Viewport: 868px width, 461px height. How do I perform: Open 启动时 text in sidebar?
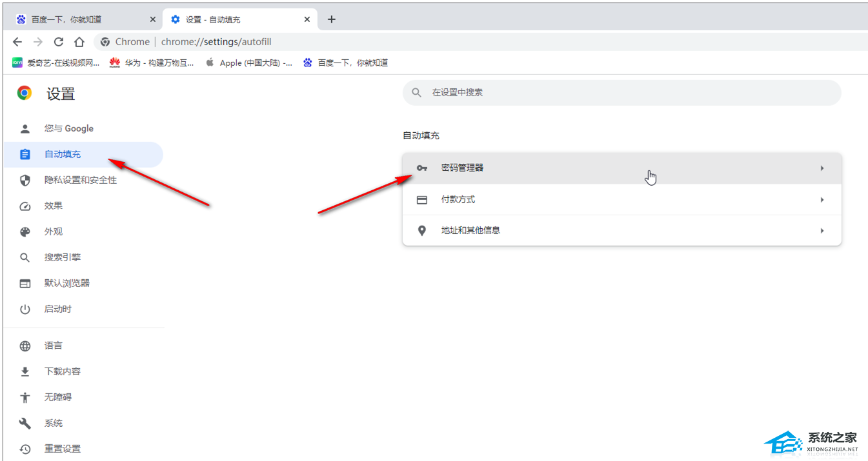58,309
